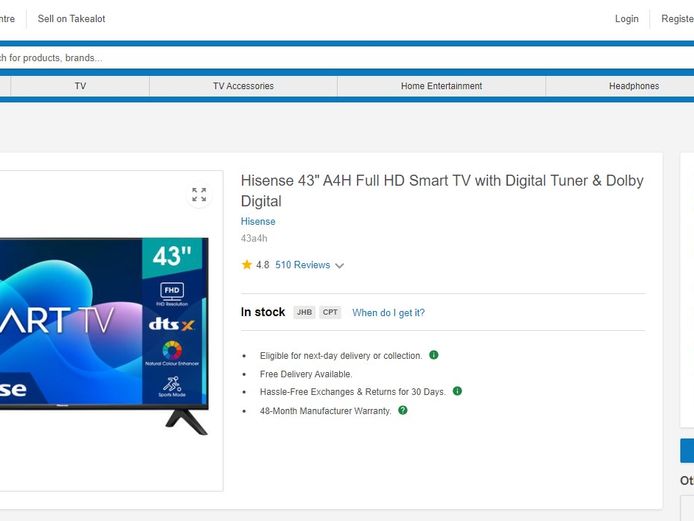Screen dimensions: 694x521
Task: Select the Headphones category tab
Action: point(634,86)
